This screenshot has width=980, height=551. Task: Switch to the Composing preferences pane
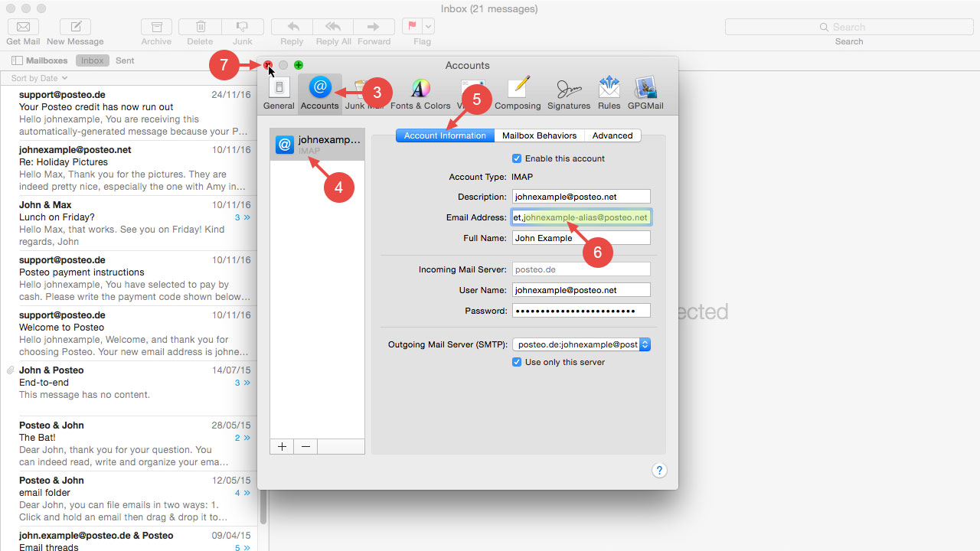(x=518, y=92)
